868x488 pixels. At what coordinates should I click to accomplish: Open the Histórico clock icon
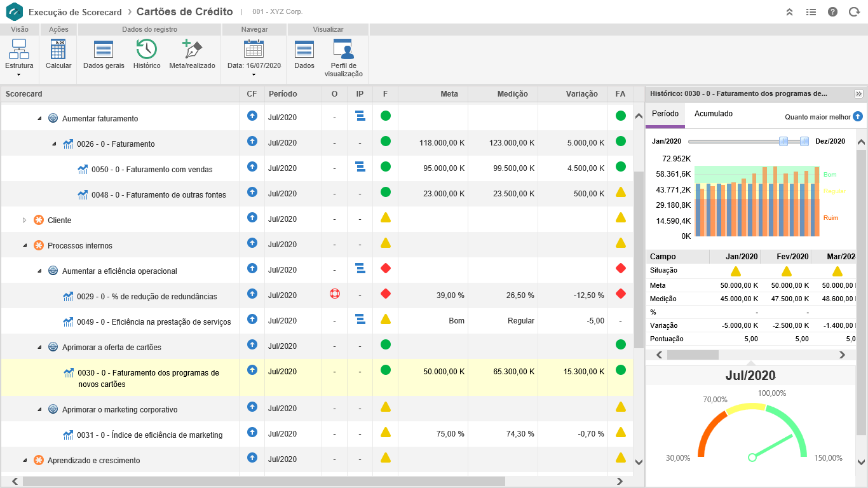(147, 50)
